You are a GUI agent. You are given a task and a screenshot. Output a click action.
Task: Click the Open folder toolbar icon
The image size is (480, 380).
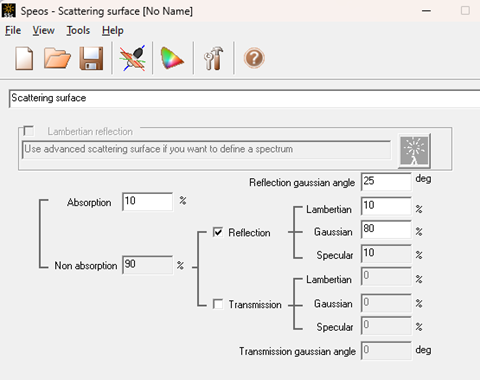[x=57, y=58]
